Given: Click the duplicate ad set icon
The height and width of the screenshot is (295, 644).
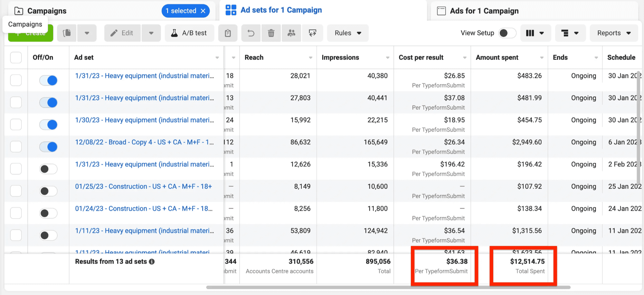Looking at the screenshot, I should [67, 33].
